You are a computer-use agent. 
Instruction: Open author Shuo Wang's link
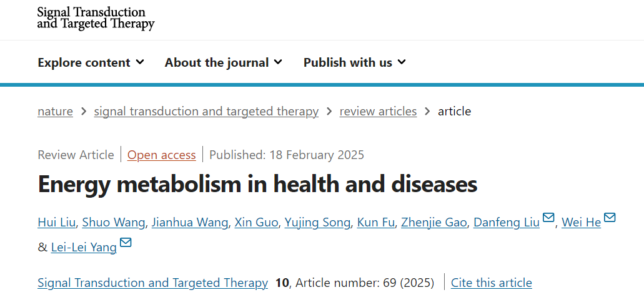pos(113,223)
